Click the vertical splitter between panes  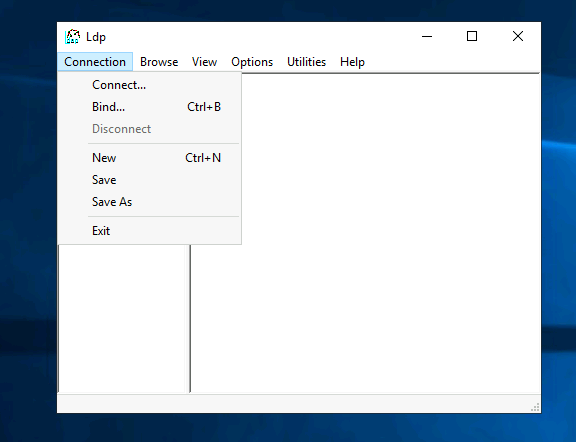tap(190, 318)
